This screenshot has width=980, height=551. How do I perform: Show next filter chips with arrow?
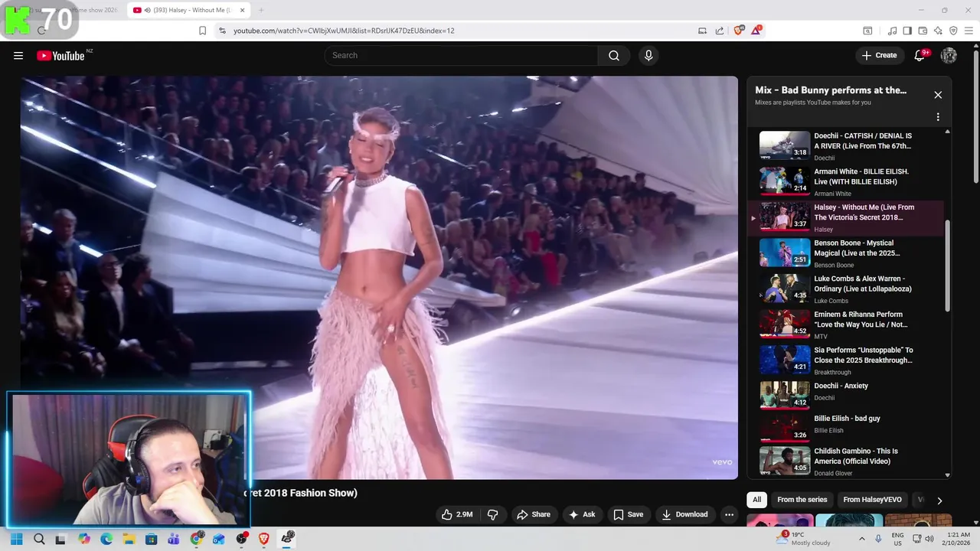(x=939, y=500)
